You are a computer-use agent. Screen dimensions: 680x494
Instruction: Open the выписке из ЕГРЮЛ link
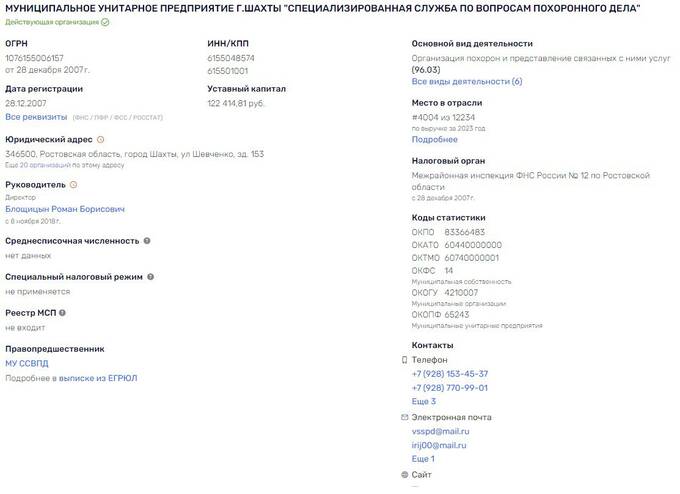click(x=98, y=378)
